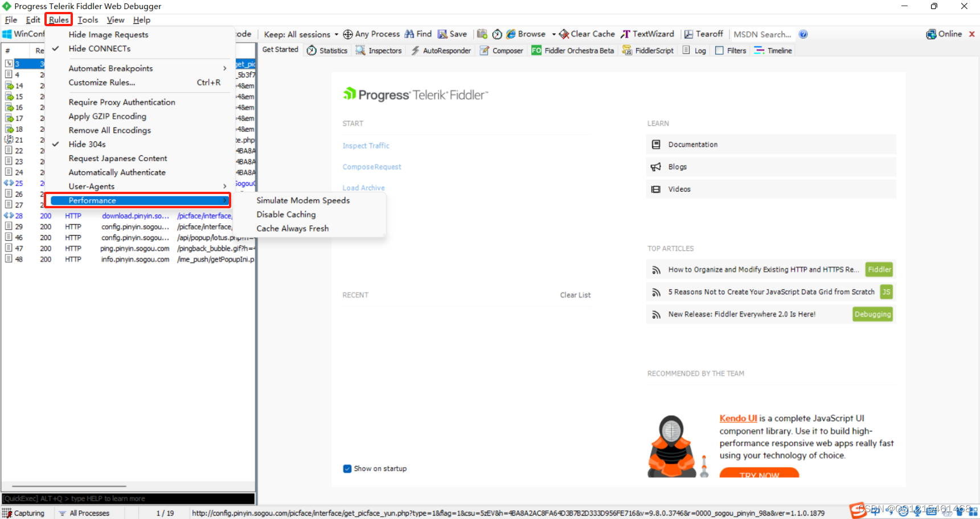The height and width of the screenshot is (519, 980).
Task: Open Browse dropdown arrow
Action: point(553,35)
